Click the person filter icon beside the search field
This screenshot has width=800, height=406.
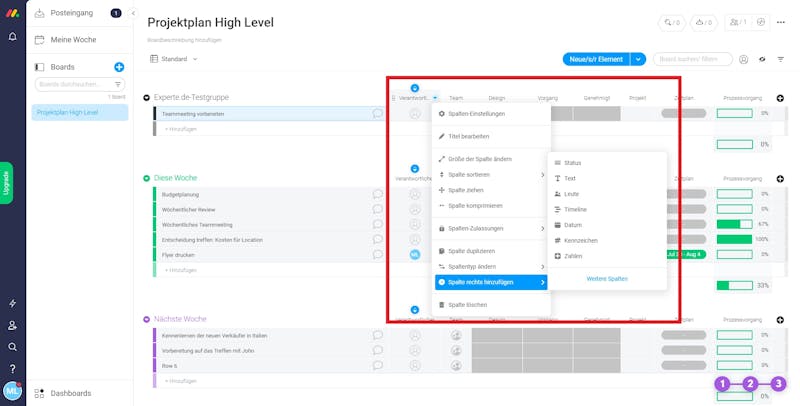[x=744, y=59]
